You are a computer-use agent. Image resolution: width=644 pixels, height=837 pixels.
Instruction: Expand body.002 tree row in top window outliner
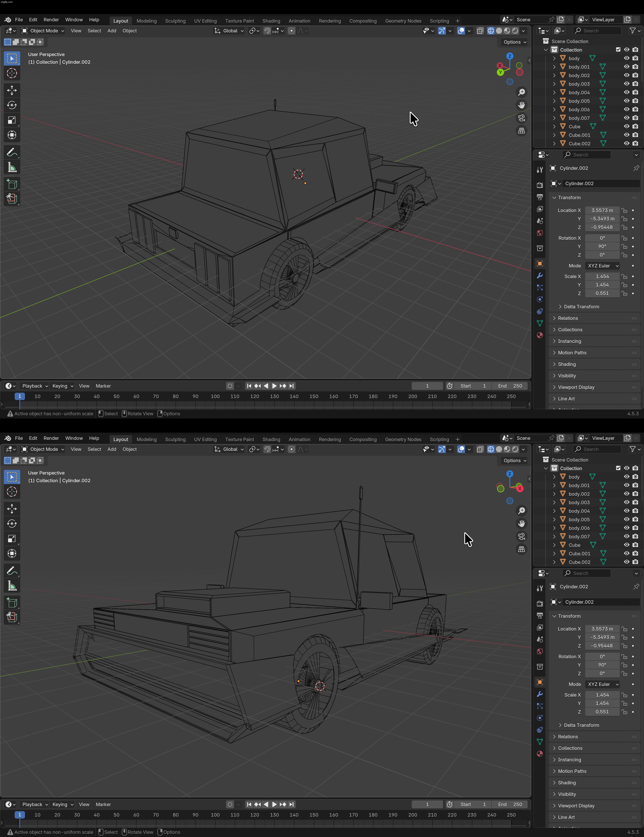coord(554,75)
